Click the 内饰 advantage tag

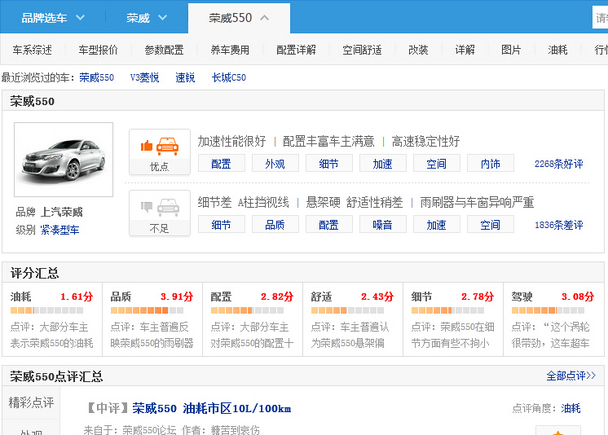[x=490, y=163]
